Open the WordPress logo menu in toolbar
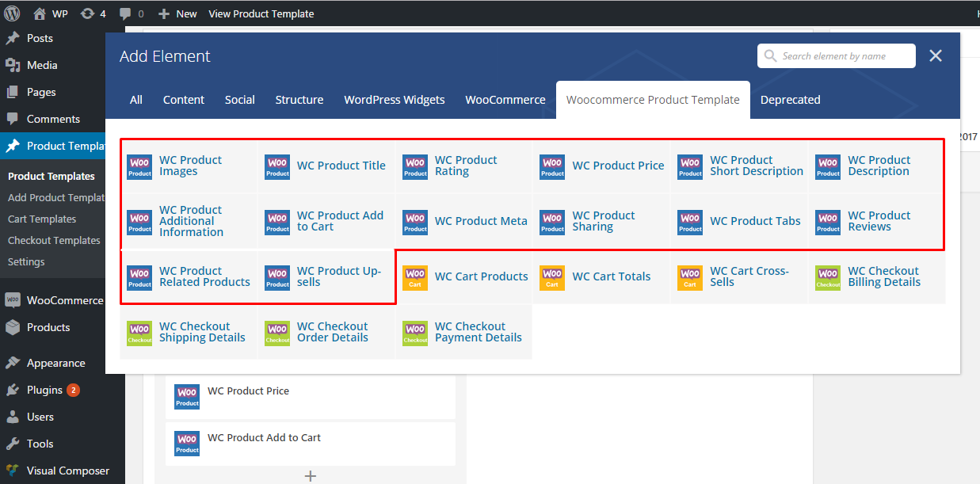The width and height of the screenshot is (980, 484). click(x=10, y=13)
